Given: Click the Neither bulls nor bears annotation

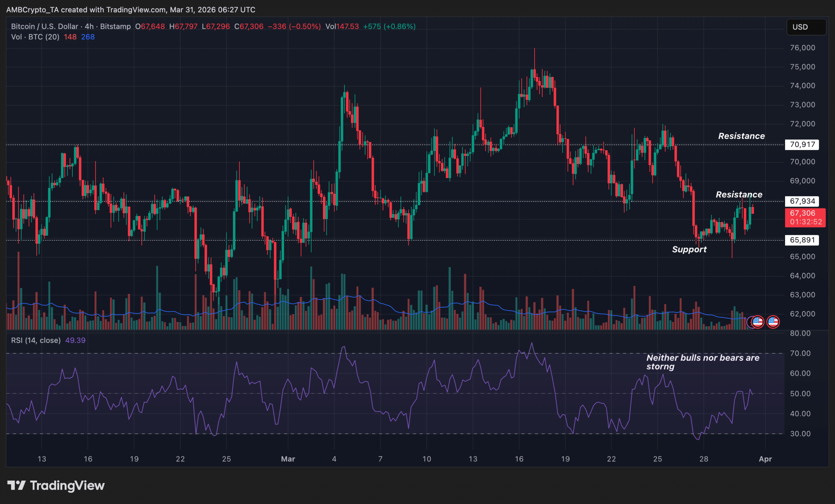Looking at the screenshot, I should (702, 362).
